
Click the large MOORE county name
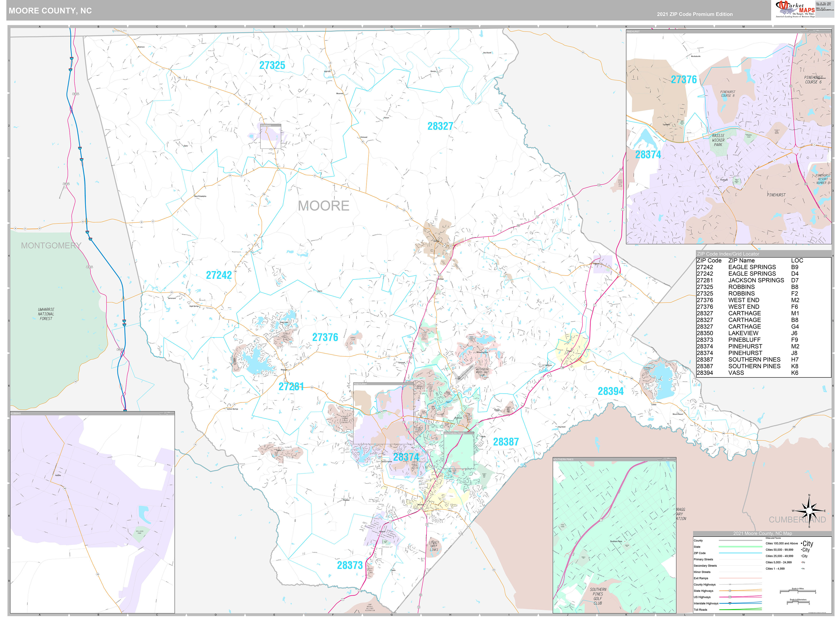[x=324, y=206]
